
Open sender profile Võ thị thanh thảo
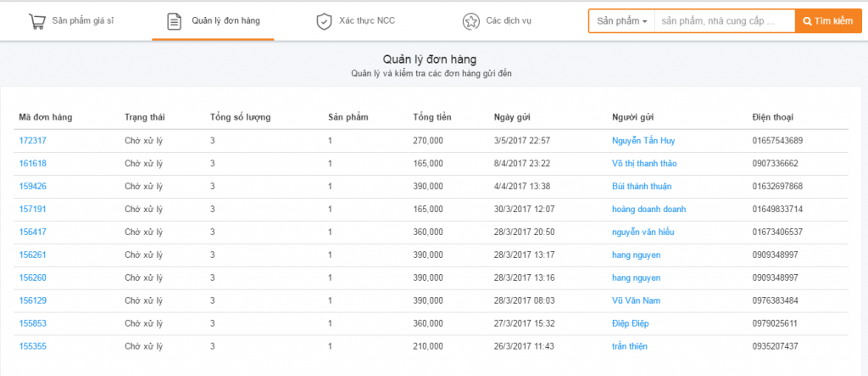(644, 164)
